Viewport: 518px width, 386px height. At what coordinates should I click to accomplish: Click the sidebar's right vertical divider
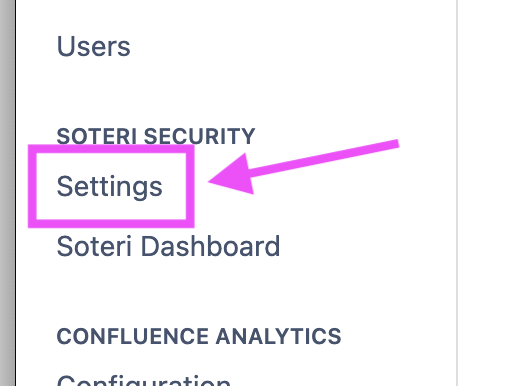(x=457, y=193)
